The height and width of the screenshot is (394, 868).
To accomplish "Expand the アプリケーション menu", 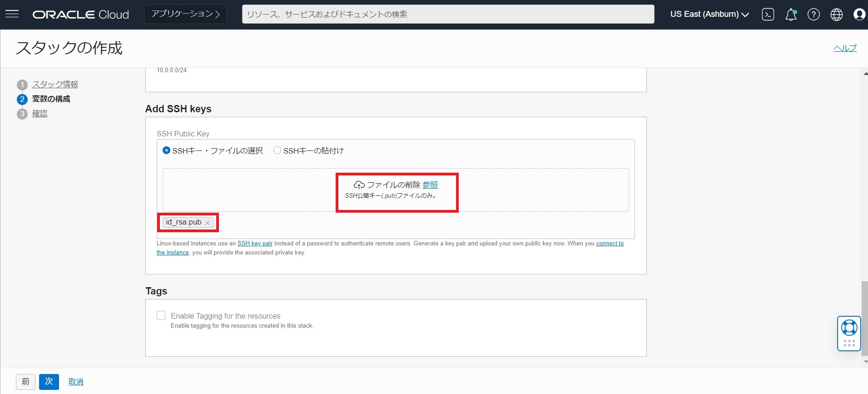I will point(185,15).
